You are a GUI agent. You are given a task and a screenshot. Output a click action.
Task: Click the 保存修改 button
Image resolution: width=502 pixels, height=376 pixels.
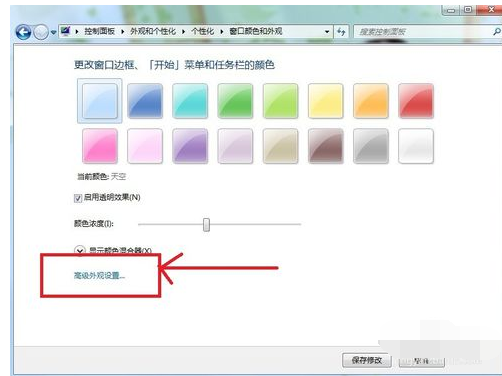click(x=367, y=360)
